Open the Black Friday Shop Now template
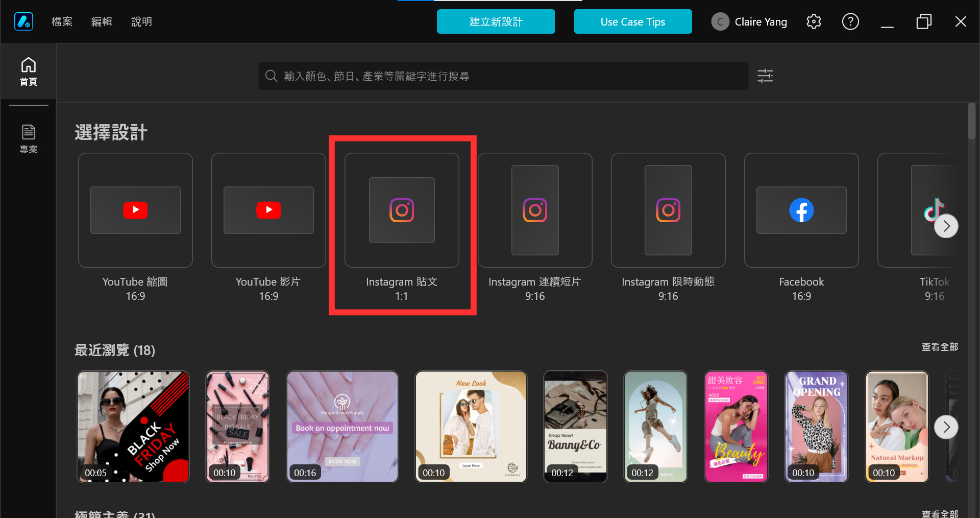This screenshot has width=980, height=518. coord(133,427)
